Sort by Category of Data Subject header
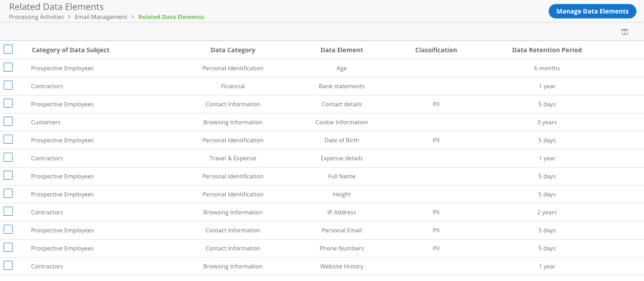Screen dimensions: 644x281 pos(71,50)
